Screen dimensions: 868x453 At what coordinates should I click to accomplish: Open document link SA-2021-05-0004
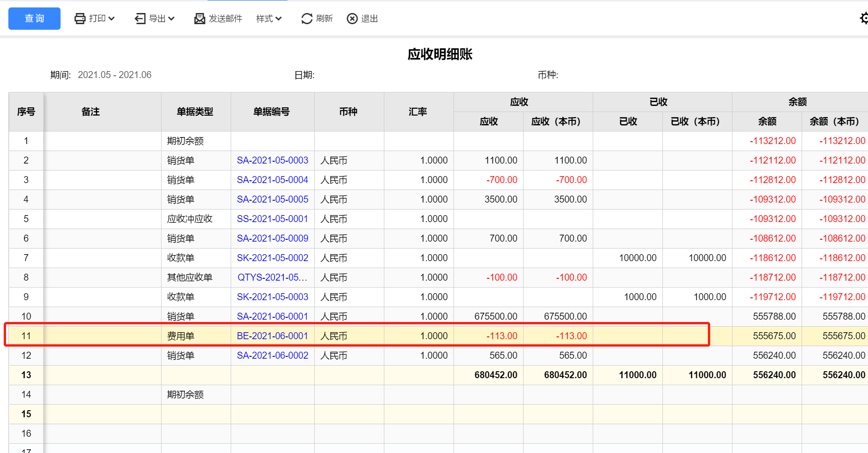(x=272, y=180)
